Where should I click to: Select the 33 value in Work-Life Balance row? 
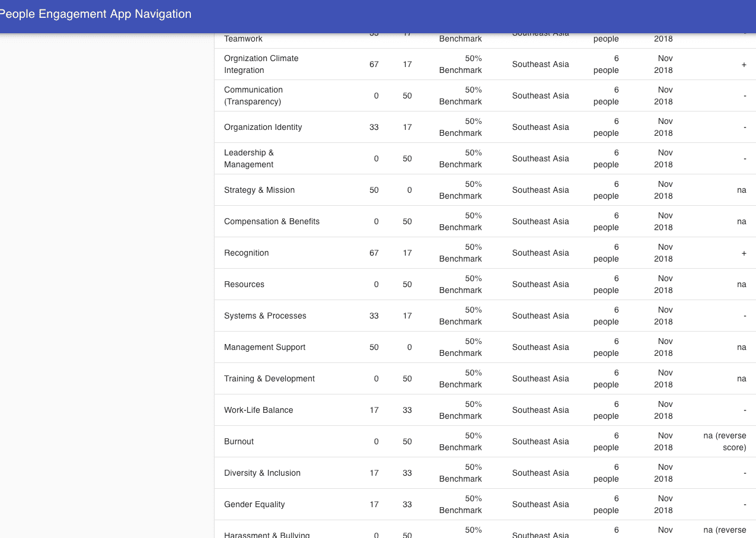[x=407, y=410]
